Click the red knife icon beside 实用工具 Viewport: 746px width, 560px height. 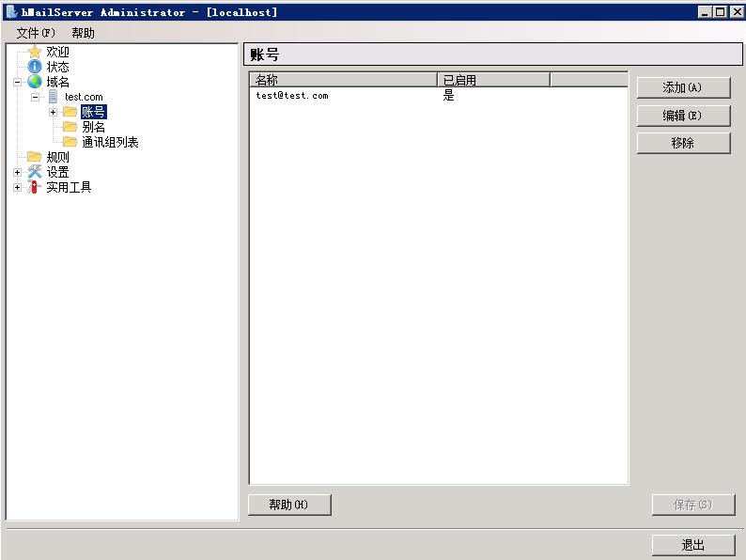tap(34, 187)
